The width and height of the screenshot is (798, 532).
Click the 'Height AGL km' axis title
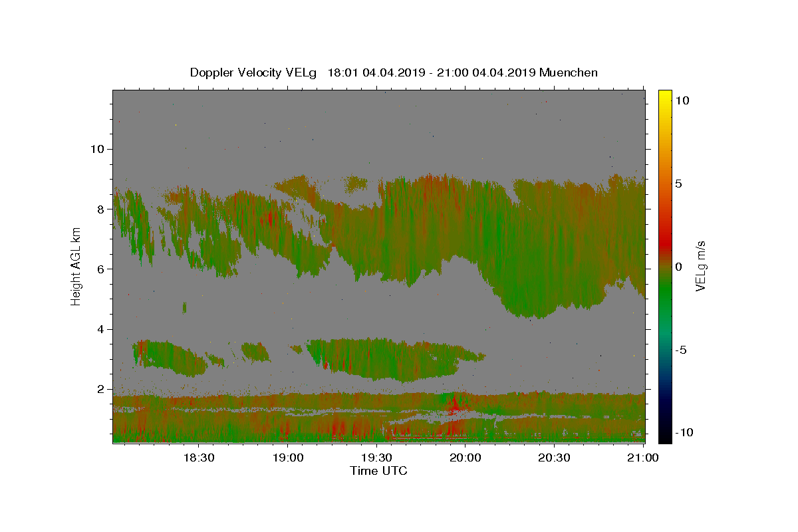tap(76, 266)
